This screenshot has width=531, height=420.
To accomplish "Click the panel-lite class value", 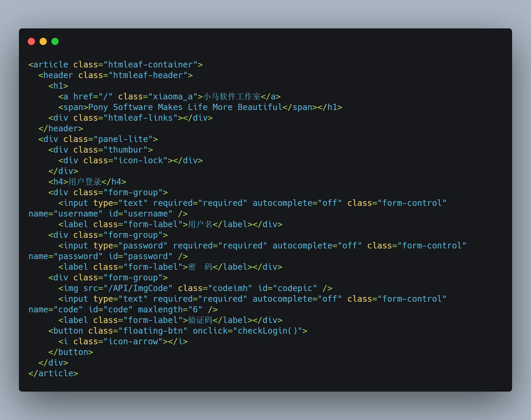I will [123, 139].
